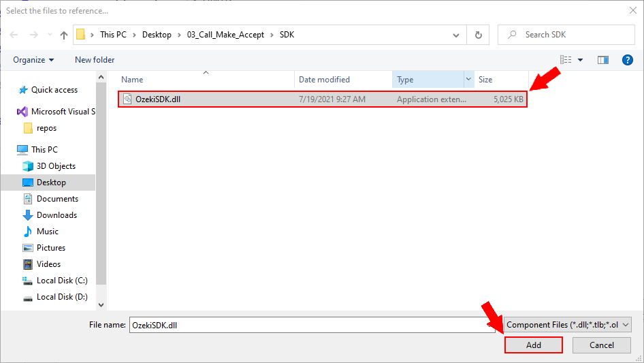Cancel the file selection dialog

(x=602, y=345)
